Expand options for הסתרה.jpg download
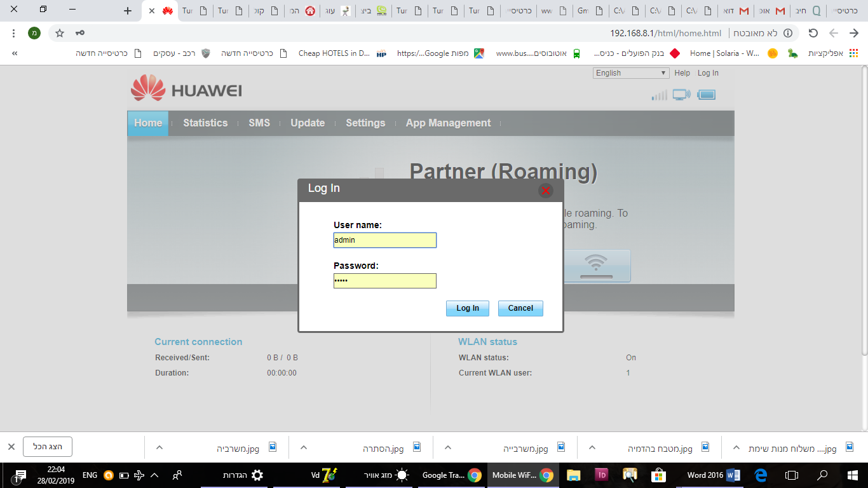The height and width of the screenshot is (488, 868). [304, 447]
